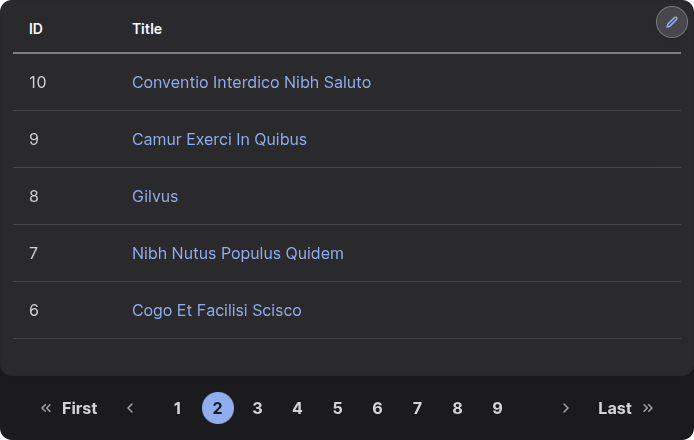Select current page 2 in pagination

[x=218, y=408]
